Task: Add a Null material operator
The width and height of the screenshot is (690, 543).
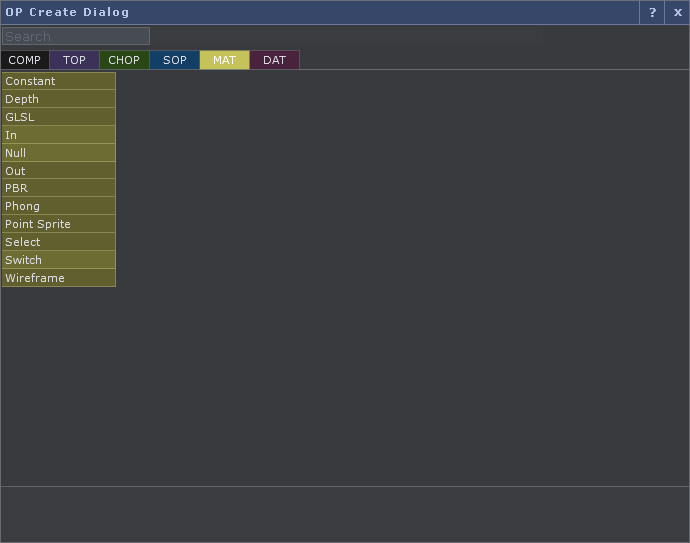Action: [x=58, y=153]
